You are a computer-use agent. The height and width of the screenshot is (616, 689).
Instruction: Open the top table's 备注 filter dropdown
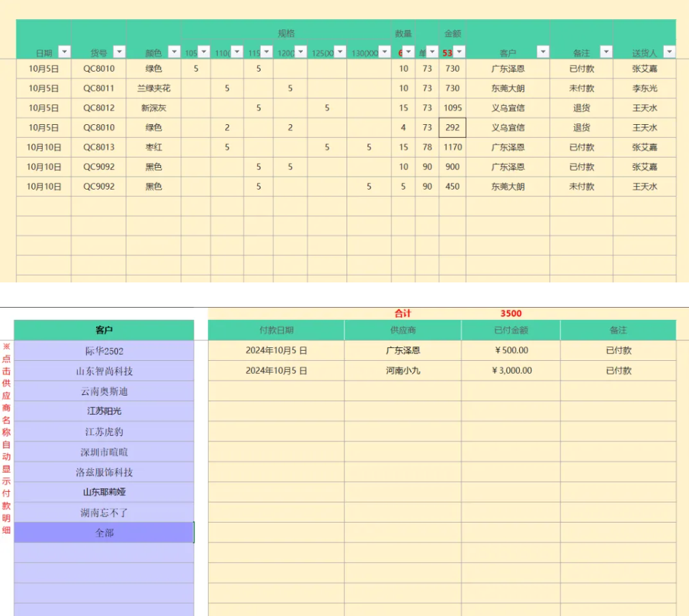pyautogui.click(x=606, y=52)
